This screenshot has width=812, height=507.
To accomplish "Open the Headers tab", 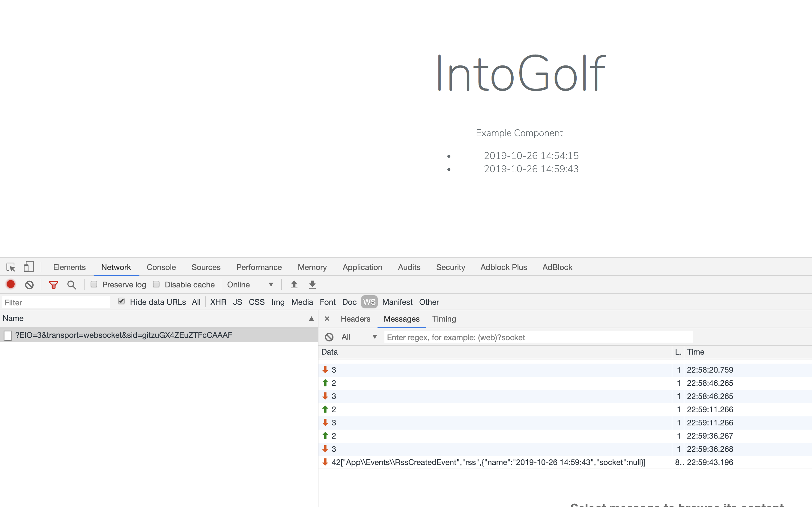I will [x=355, y=319].
